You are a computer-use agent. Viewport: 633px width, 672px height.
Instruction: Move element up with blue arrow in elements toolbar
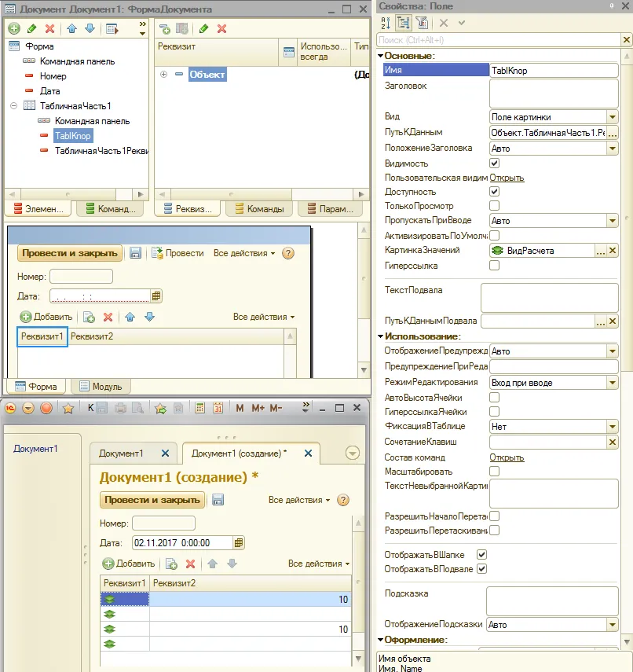pos(72,29)
